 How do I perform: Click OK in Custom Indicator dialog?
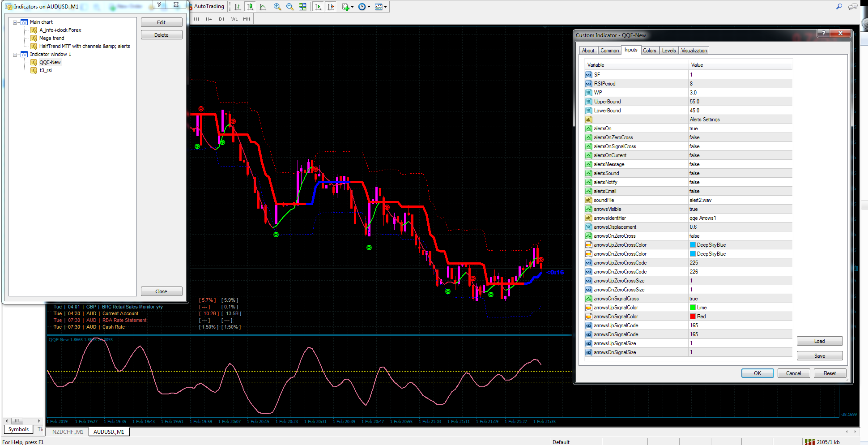(757, 373)
